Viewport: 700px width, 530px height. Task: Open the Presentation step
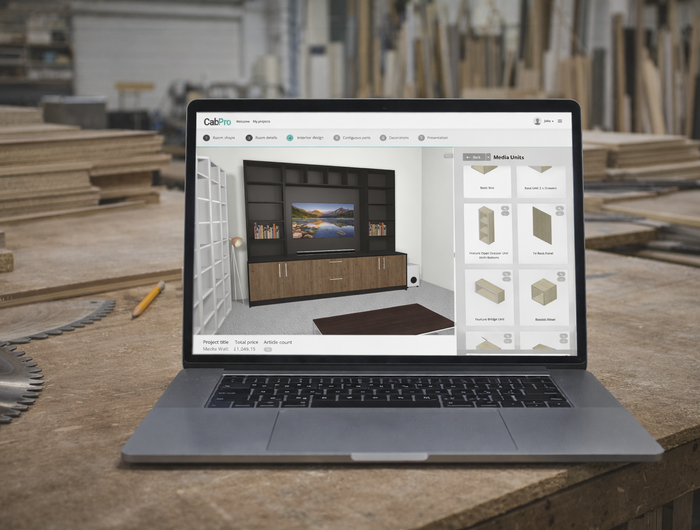pos(435,138)
